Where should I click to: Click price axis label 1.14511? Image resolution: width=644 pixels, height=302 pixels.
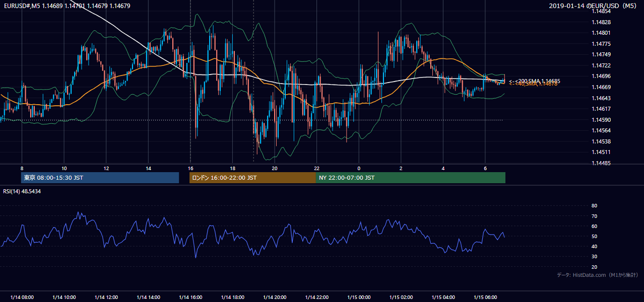(x=602, y=152)
